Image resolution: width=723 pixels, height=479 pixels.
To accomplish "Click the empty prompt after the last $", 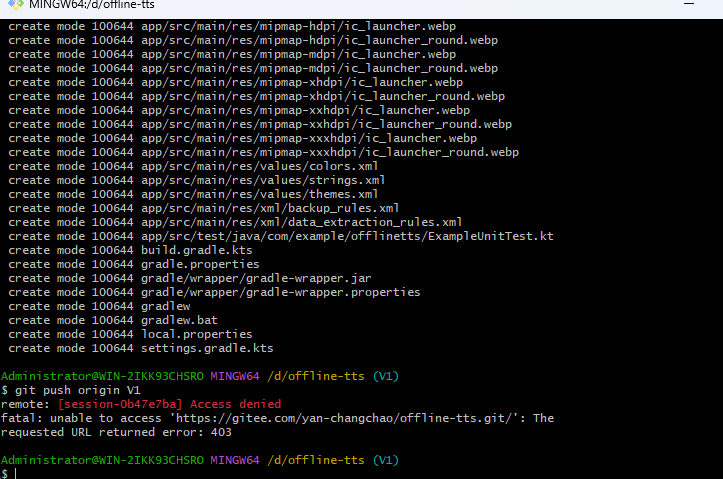I will click(15, 473).
